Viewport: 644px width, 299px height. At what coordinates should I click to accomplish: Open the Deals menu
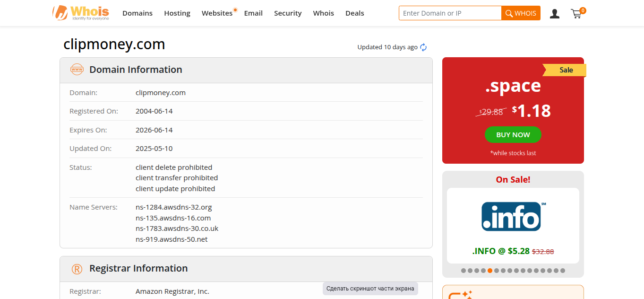(x=355, y=13)
